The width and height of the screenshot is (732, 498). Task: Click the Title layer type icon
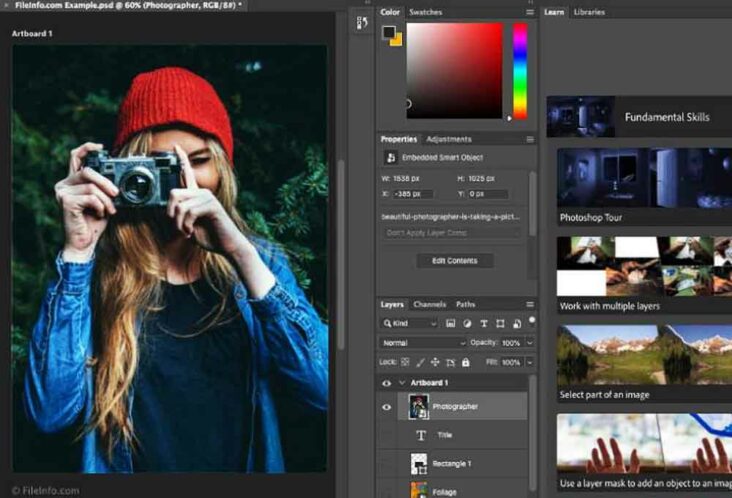tap(421, 435)
